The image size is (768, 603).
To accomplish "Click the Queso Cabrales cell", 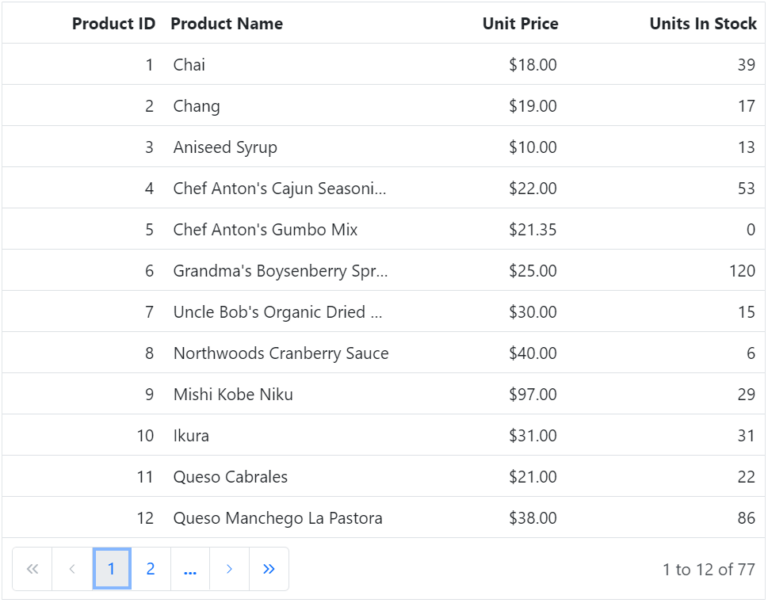I will [230, 477].
